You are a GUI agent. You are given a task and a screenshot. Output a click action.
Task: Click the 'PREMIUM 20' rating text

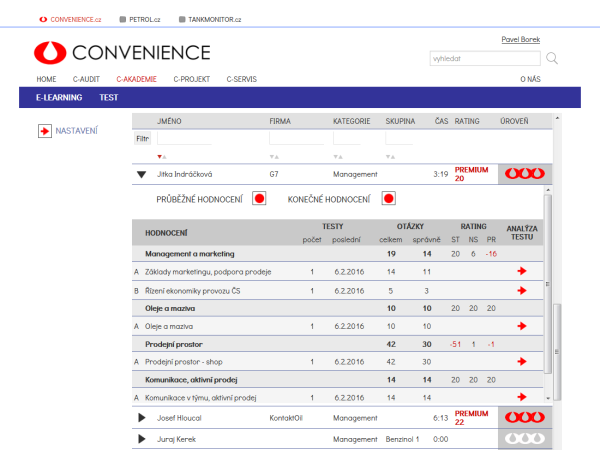(471, 174)
